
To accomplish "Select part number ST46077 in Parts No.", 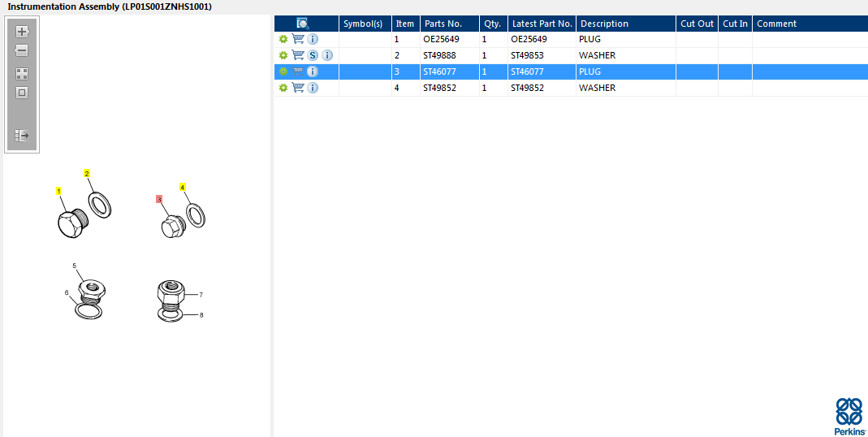I will (x=440, y=71).
